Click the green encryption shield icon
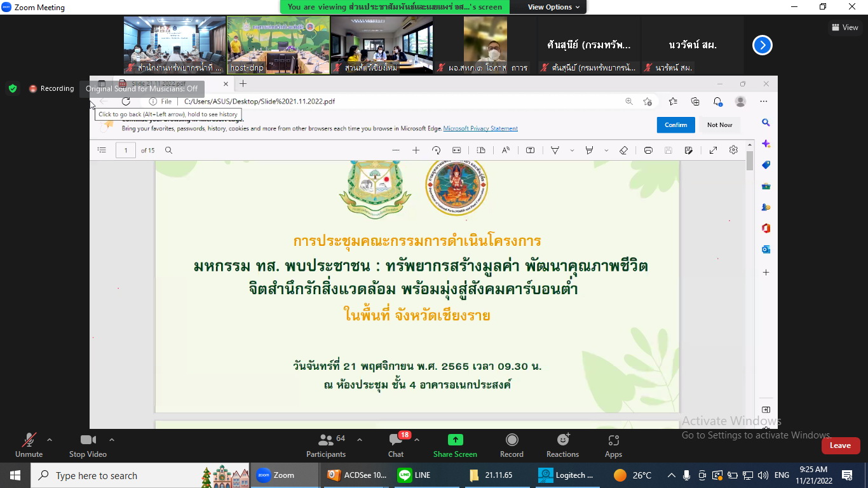Image resolution: width=868 pixels, height=488 pixels. pos(13,88)
